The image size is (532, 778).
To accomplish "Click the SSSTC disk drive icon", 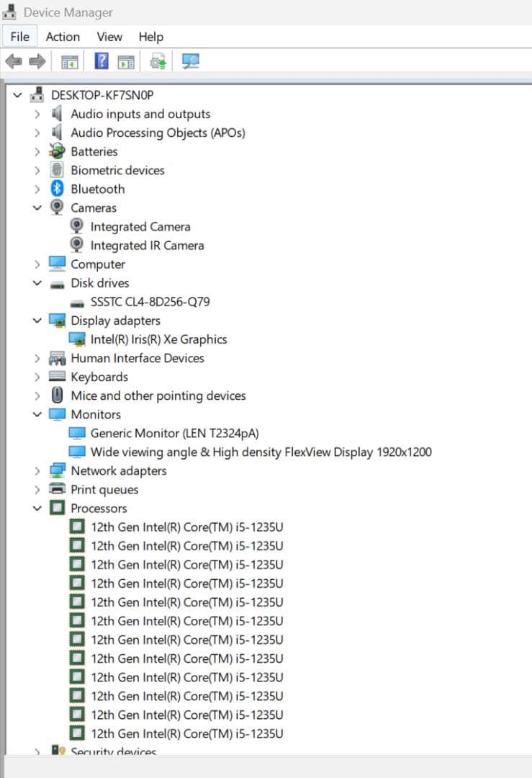I will pyautogui.click(x=77, y=303).
